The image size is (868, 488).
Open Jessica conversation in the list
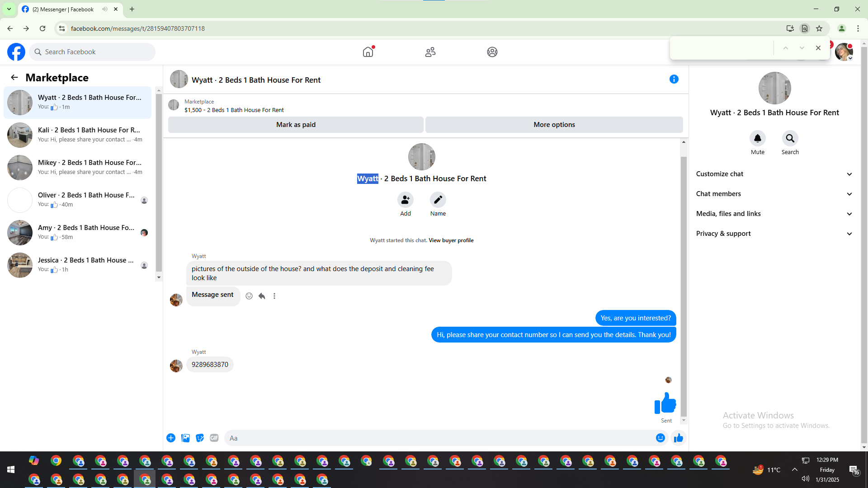coord(78,265)
